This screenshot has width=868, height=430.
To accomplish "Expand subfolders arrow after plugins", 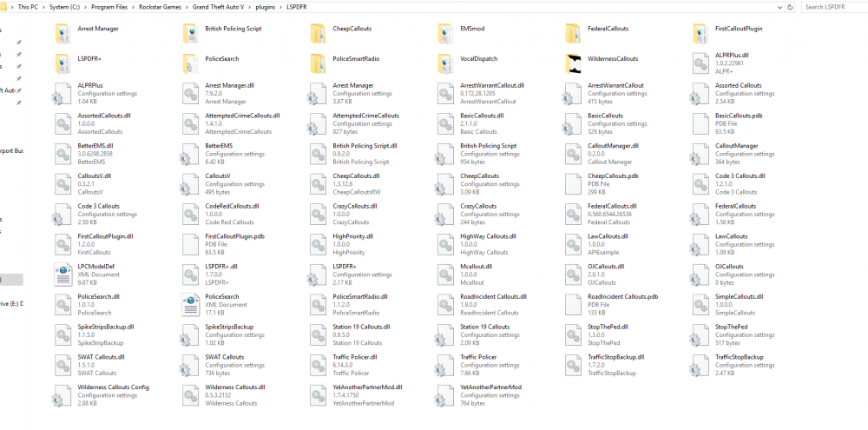I will [281, 7].
